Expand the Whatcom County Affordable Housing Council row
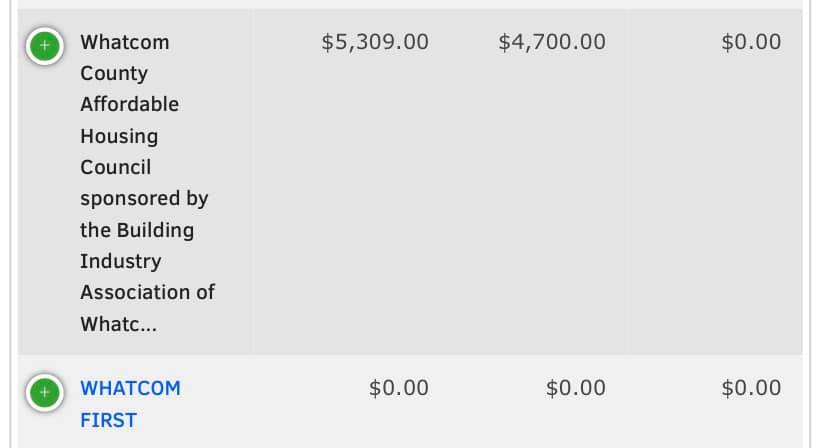 click(43, 45)
